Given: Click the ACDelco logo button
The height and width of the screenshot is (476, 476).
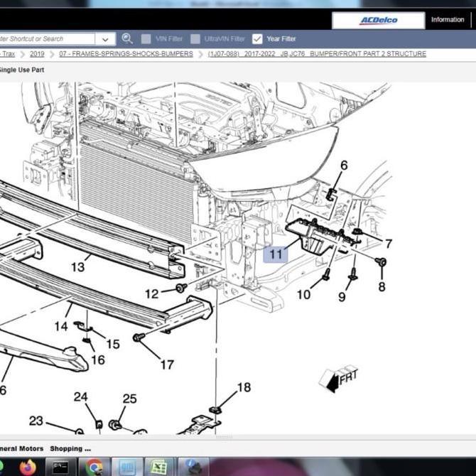Looking at the screenshot, I should 378,21.
